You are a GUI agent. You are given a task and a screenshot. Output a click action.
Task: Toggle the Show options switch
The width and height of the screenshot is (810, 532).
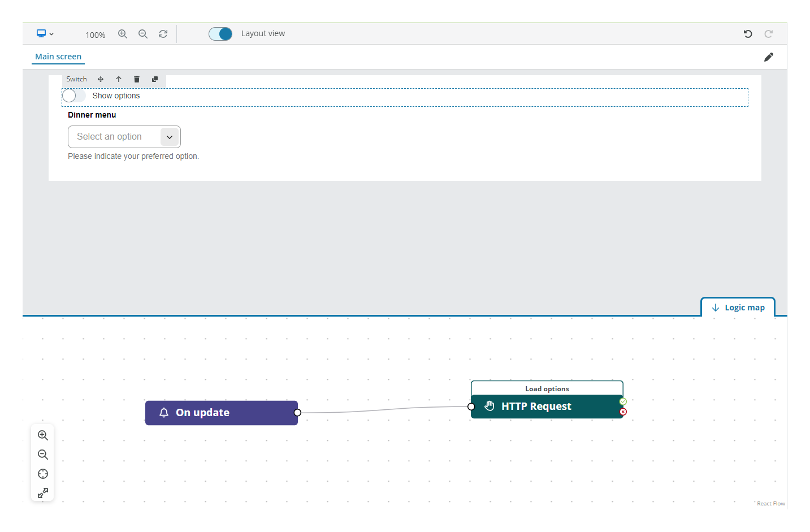[74, 96]
